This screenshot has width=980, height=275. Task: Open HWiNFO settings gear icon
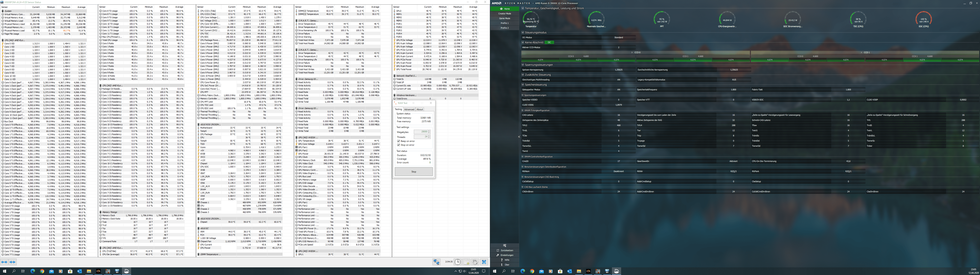click(475, 262)
